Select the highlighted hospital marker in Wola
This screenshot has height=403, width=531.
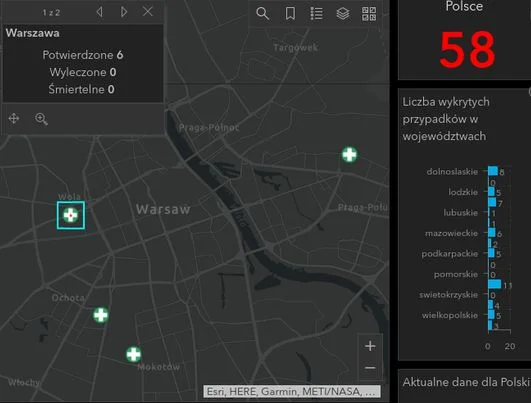(71, 215)
